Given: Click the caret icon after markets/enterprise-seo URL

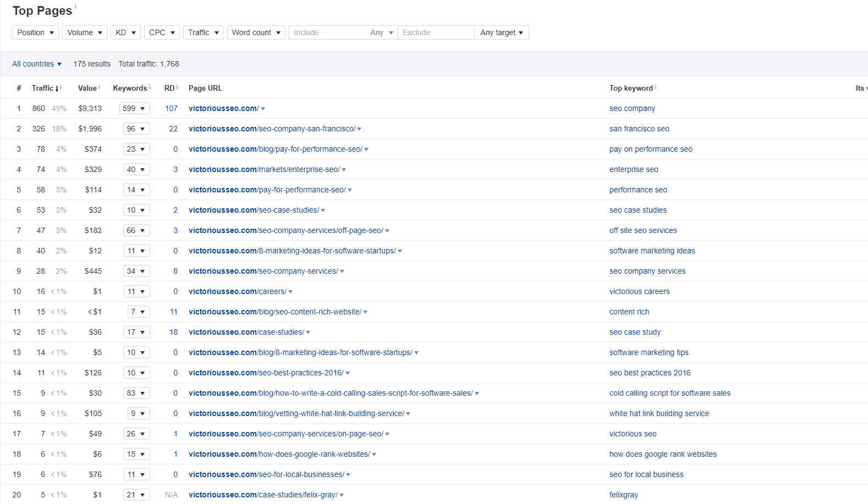Looking at the screenshot, I should pos(344,170).
